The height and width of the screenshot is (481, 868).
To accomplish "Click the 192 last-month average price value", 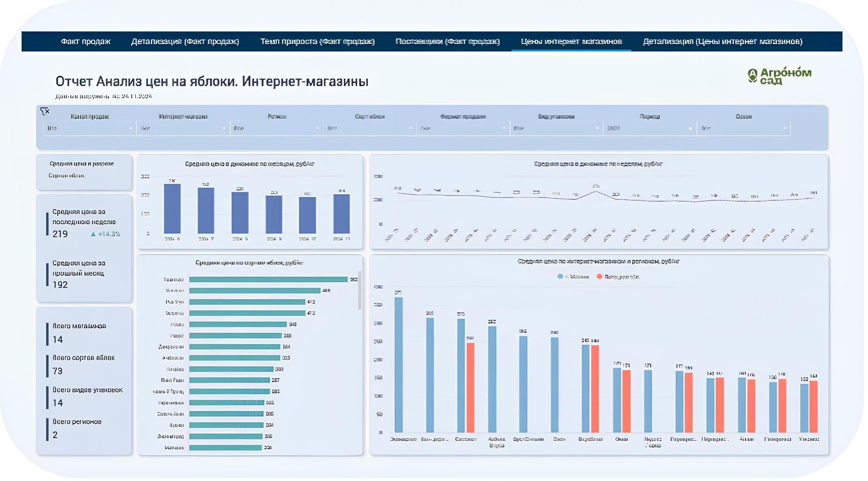I will pos(60,285).
